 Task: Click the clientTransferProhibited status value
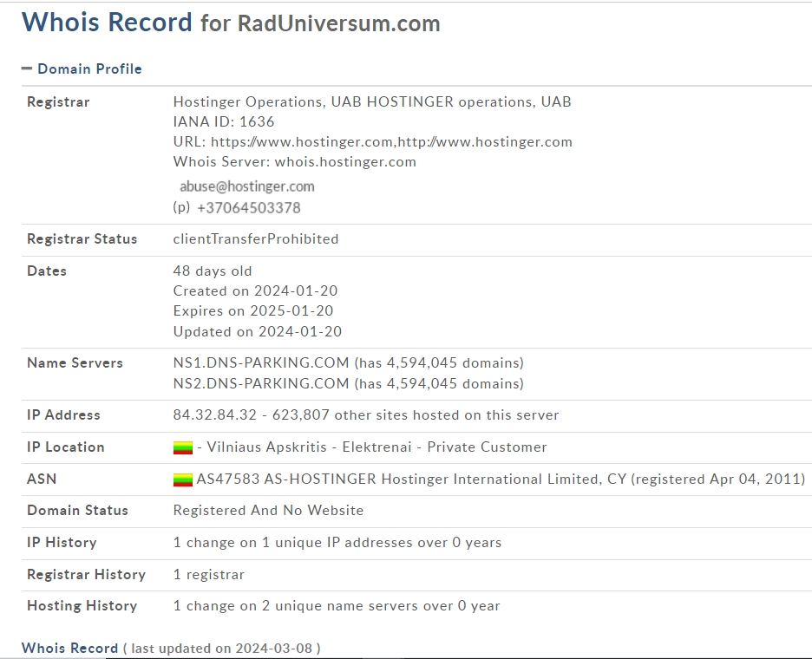tap(256, 239)
